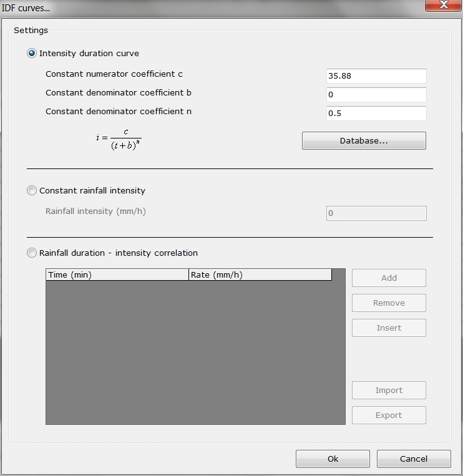The width and height of the screenshot is (463, 476).
Task: Click the numerator coefficient c field
Action: (x=376, y=76)
